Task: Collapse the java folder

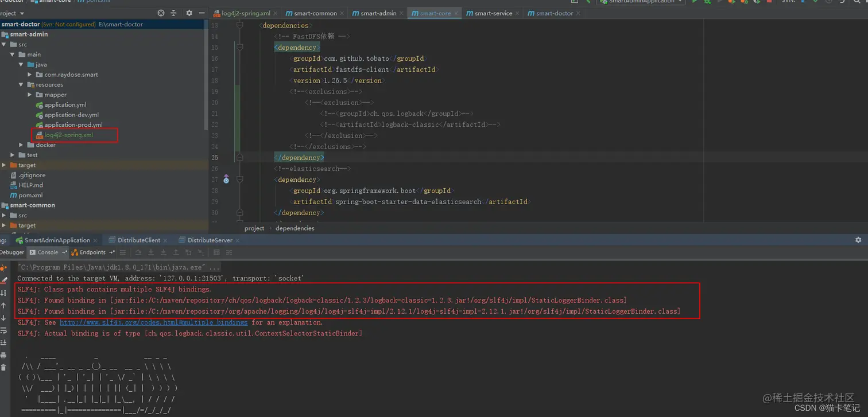Action: pyautogui.click(x=21, y=64)
